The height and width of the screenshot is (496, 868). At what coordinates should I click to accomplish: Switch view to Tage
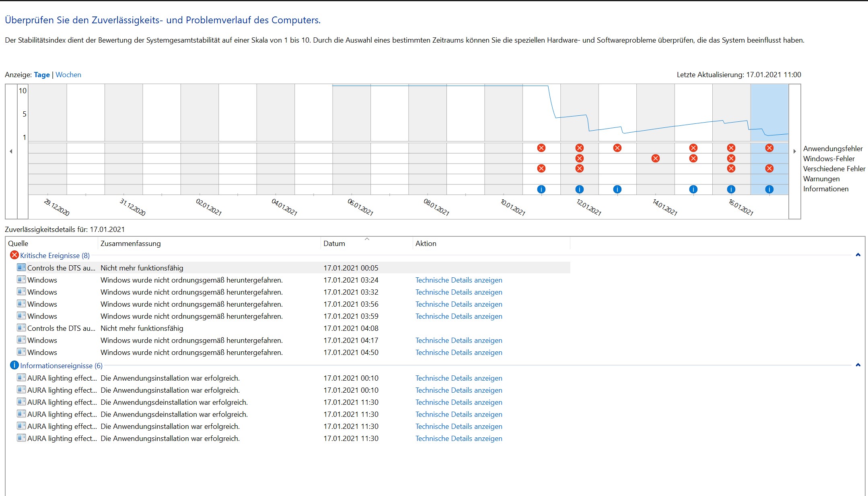point(42,75)
